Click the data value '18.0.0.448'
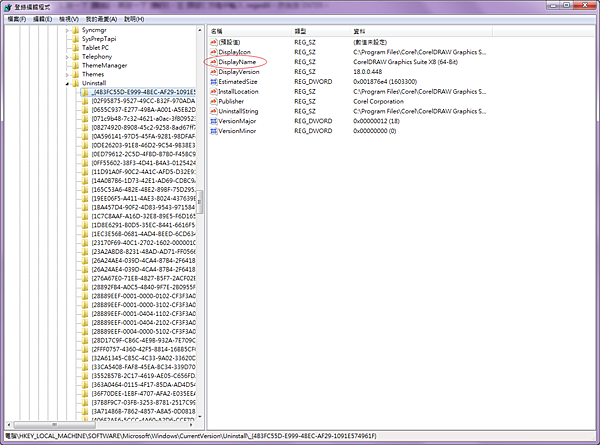This screenshot has width=600, height=445. pyautogui.click(x=367, y=72)
